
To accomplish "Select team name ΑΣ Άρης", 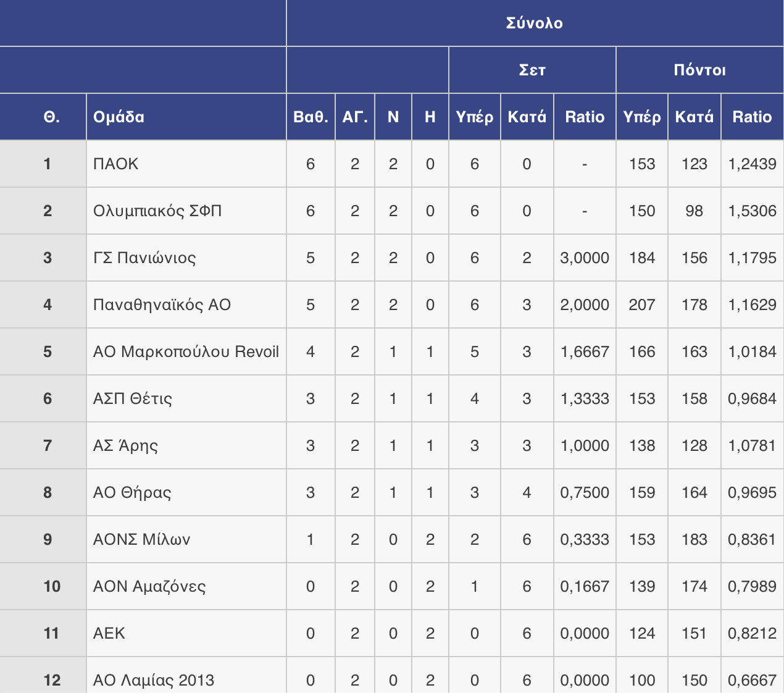I will tap(125, 445).
